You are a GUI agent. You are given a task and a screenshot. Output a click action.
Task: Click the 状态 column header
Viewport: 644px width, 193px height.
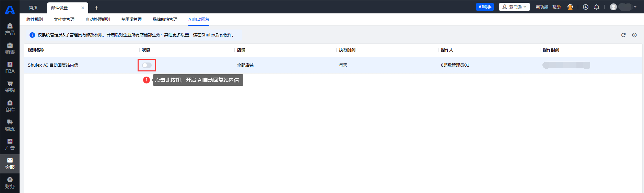[146, 50]
